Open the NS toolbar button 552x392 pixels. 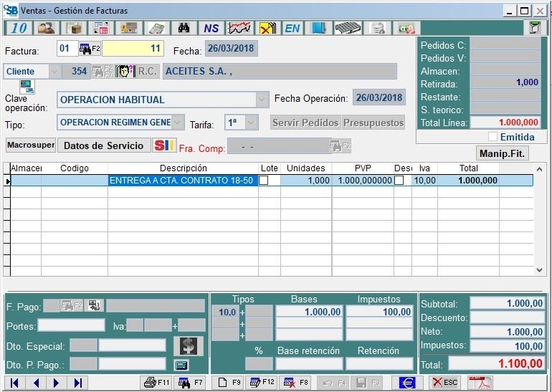coord(211,28)
